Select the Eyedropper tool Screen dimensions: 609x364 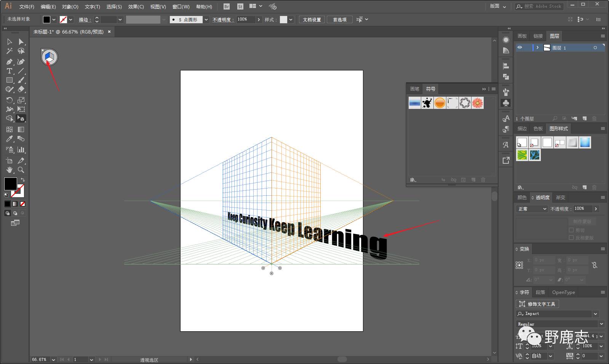10,139
